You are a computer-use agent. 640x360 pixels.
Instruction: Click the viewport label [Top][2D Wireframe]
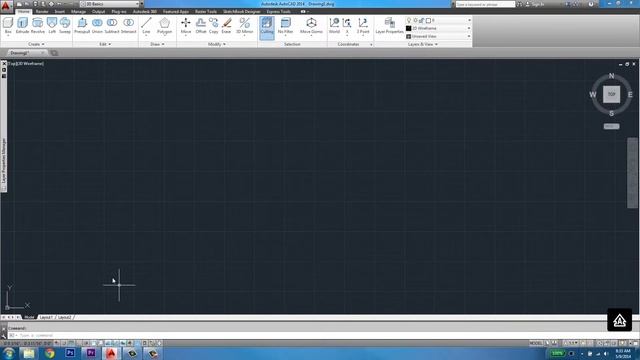click(x=26, y=64)
